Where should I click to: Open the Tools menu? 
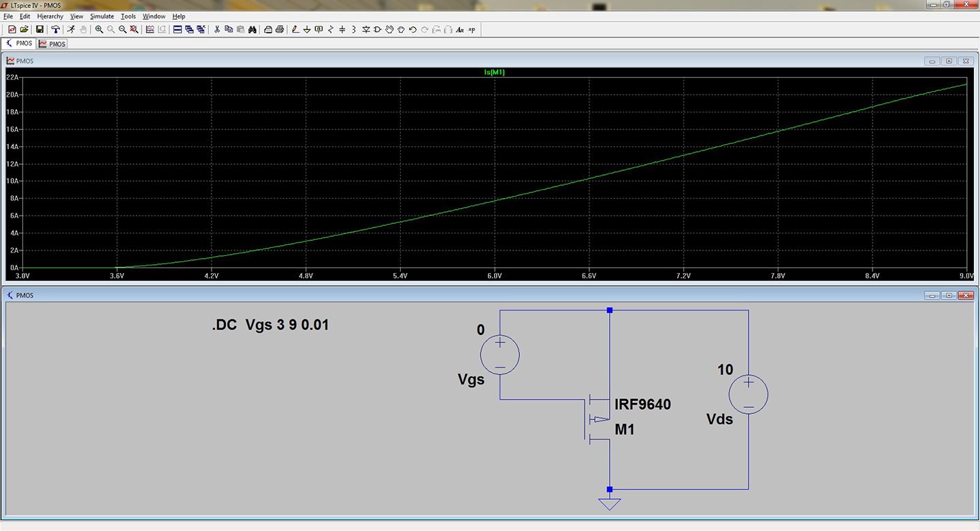(x=129, y=16)
